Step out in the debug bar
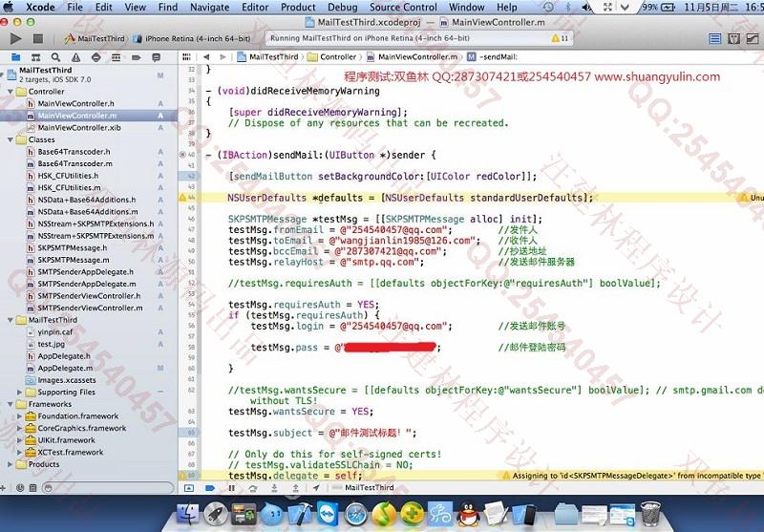 pyautogui.click(x=295, y=488)
